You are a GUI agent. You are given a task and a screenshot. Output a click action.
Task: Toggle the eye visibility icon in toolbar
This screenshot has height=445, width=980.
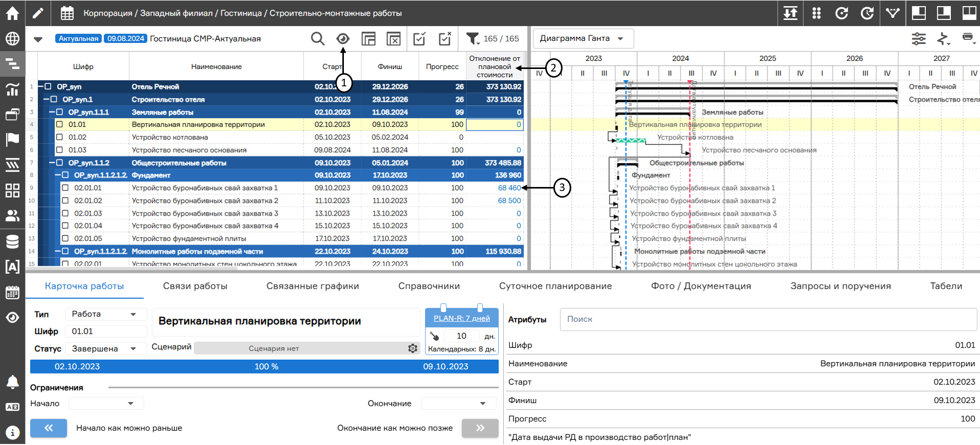coord(343,39)
